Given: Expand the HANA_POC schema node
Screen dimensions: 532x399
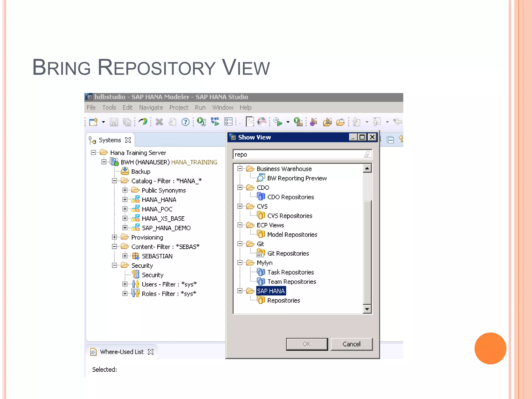Looking at the screenshot, I should point(125,209).
